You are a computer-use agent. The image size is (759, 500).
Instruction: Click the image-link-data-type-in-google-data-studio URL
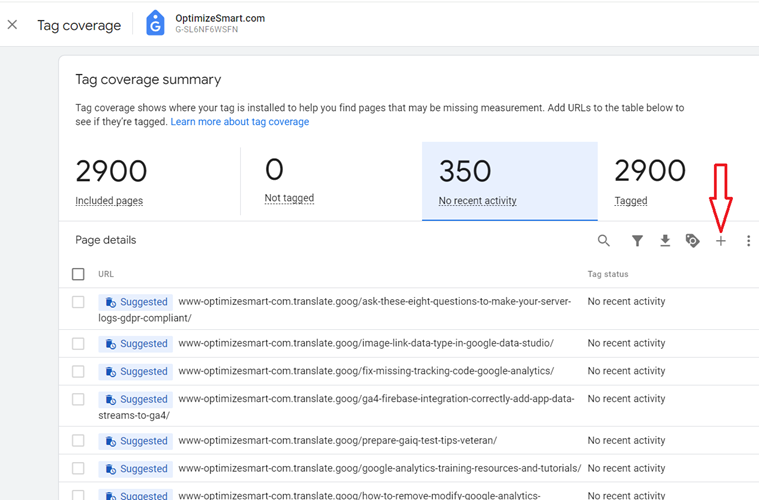click(366, 343)
